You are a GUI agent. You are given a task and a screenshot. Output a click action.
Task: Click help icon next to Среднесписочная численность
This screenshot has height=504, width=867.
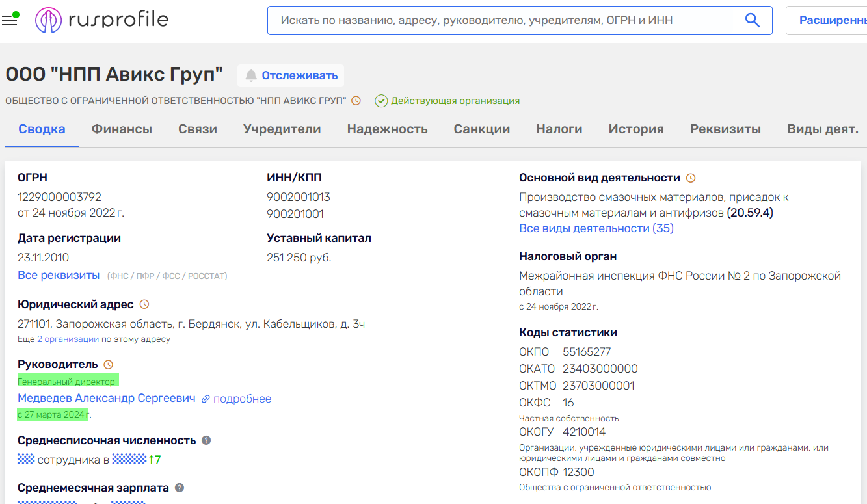pyautogui.click(x=206, y=440)
